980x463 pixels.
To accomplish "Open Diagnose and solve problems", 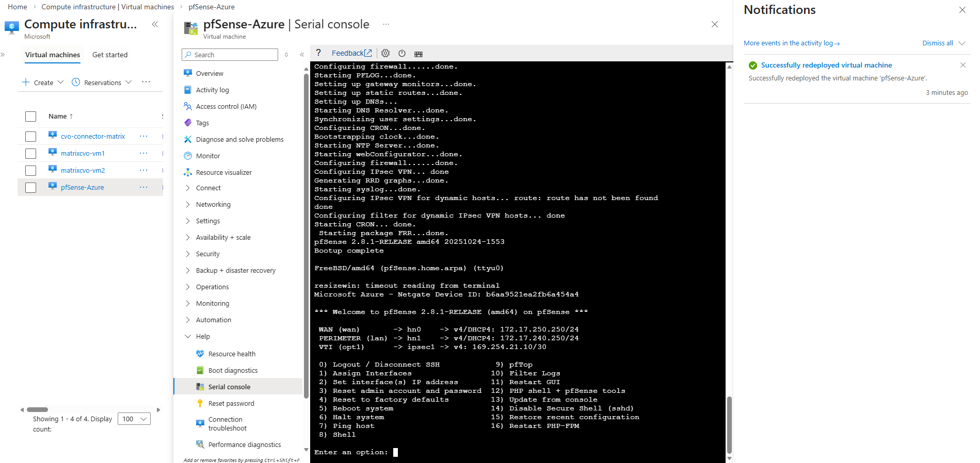I will [239, 139].
